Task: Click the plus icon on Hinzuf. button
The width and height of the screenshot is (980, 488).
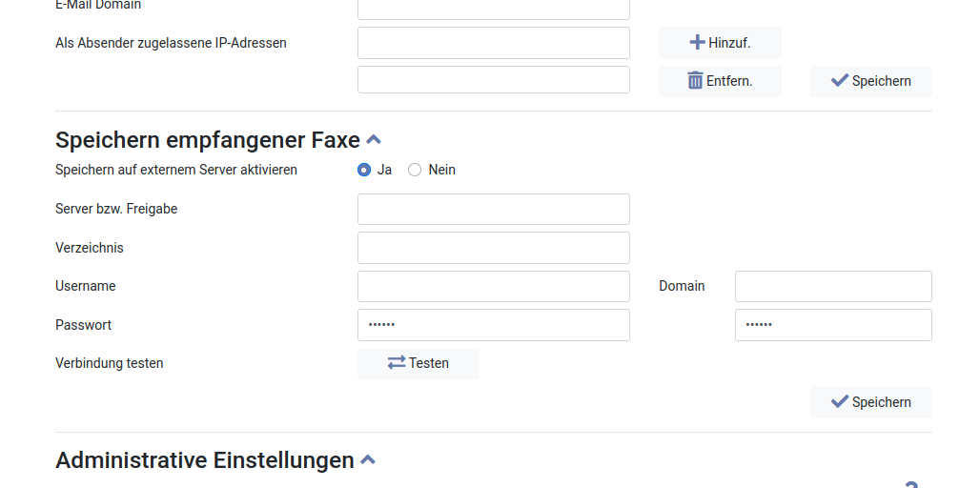Action: (x=697, y=43)
